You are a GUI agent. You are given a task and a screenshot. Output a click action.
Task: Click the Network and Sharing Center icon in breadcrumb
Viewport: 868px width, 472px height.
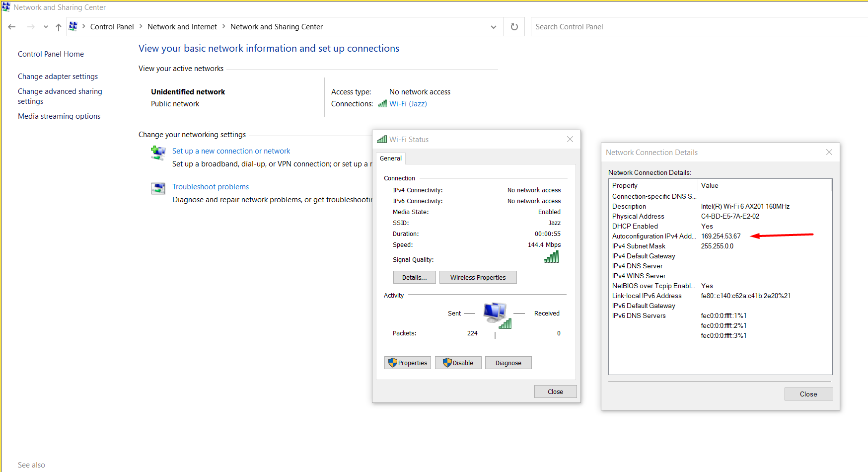(x=73, y=26)
